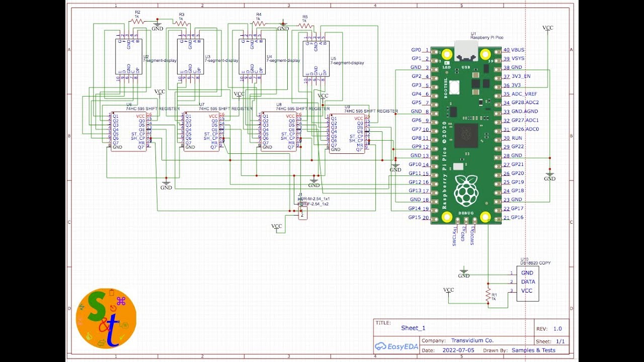The height and width of the screenshot is (362, 644).
Task: Click the Sheet_1 title text
Action: (x=413, y=328)
